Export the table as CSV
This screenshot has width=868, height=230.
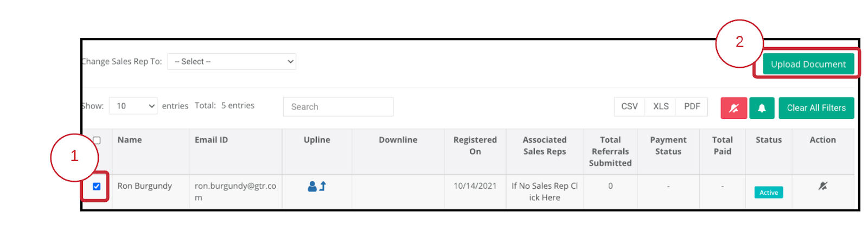pos(629,106)
